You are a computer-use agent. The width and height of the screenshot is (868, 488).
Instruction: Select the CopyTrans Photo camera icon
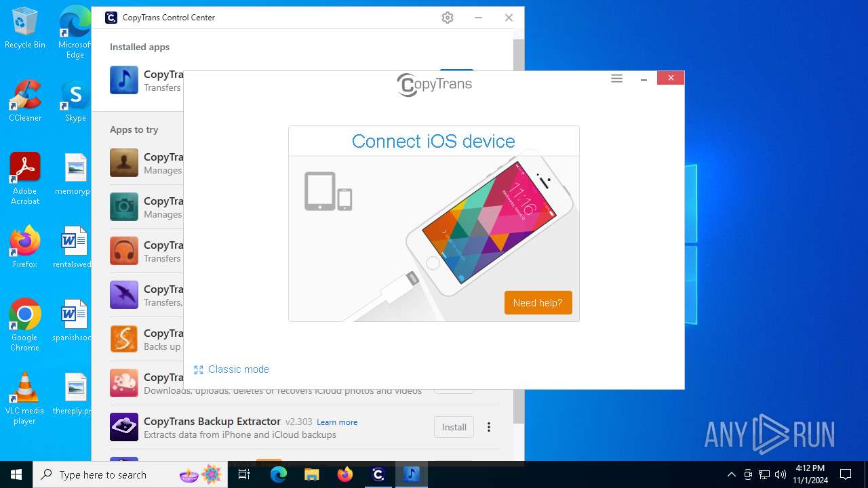124,207
